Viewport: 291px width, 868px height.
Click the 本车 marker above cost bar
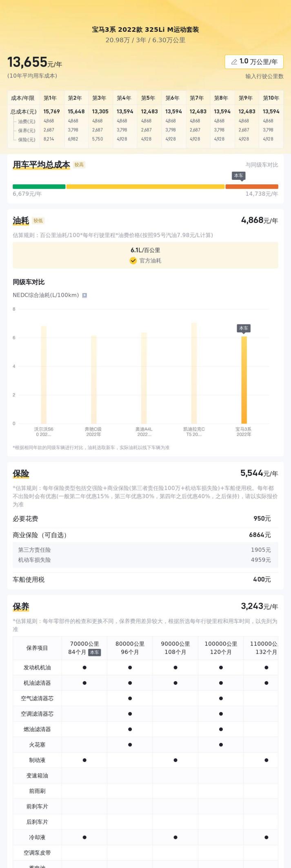[238, 176]
